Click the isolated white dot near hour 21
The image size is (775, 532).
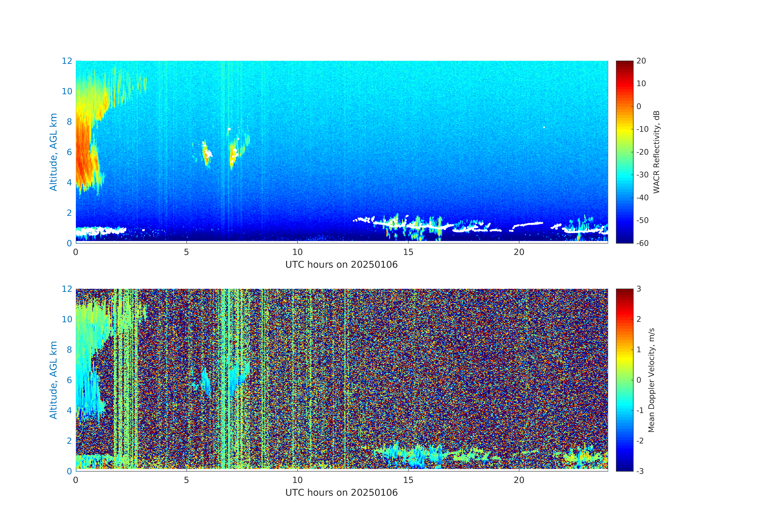pos(544,127)
